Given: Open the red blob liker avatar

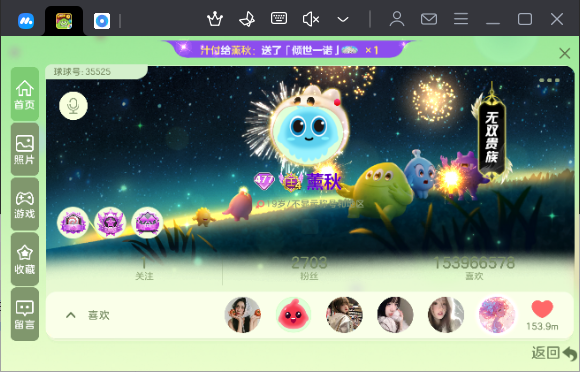Looking at the screenshot, I should click(293, 315).
